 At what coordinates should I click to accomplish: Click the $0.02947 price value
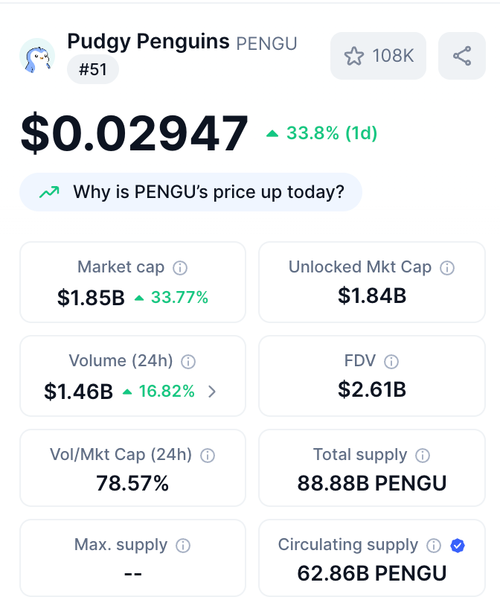[134, 133]
